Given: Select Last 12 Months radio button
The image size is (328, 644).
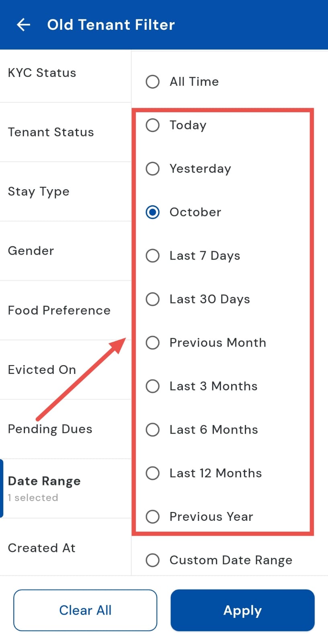Looking at the screenshot, I should [153, 473].
